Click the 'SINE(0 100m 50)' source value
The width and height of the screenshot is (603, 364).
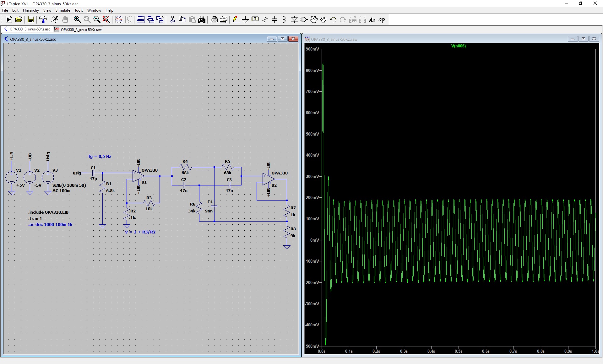pyautogui.click(x=69, y=185)
